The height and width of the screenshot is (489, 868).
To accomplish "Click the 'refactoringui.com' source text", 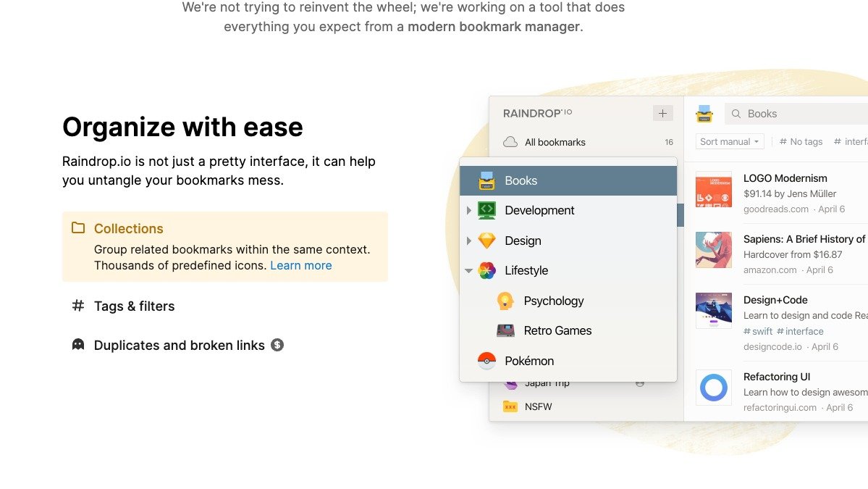I will click(x=780, y=408).
